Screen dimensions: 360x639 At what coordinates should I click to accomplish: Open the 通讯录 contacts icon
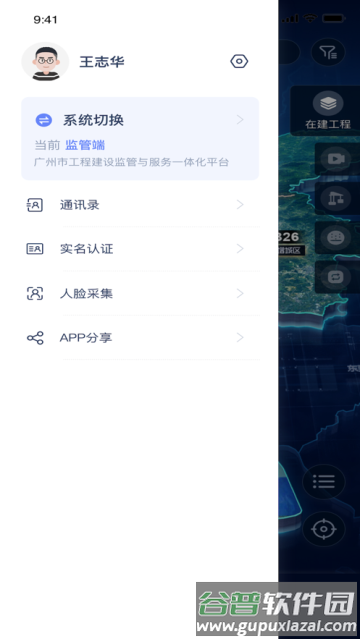click(35, 205)
